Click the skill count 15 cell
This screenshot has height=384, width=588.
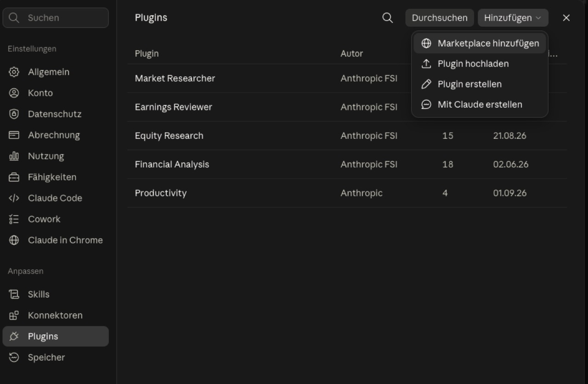(447, 136)
